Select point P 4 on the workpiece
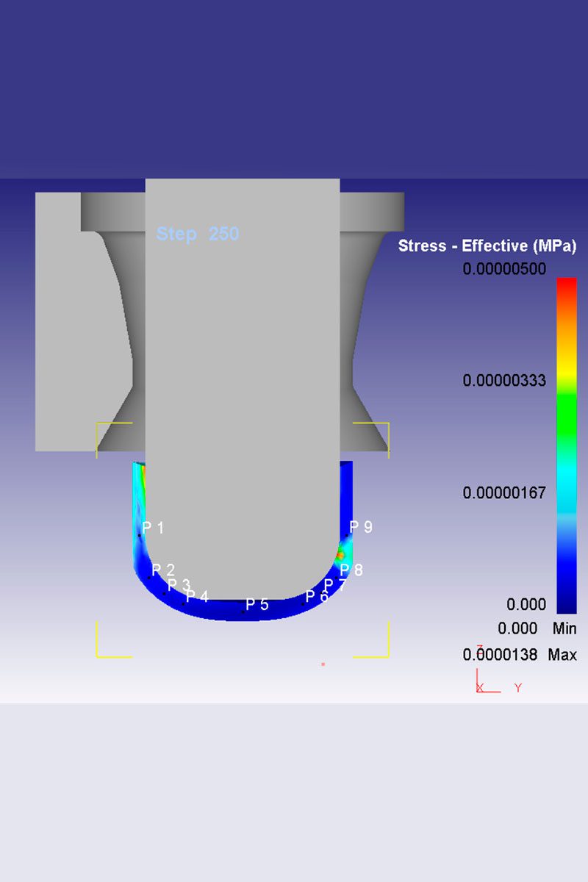Viewport: 588px width, 882px height. [x=197, y=596]
